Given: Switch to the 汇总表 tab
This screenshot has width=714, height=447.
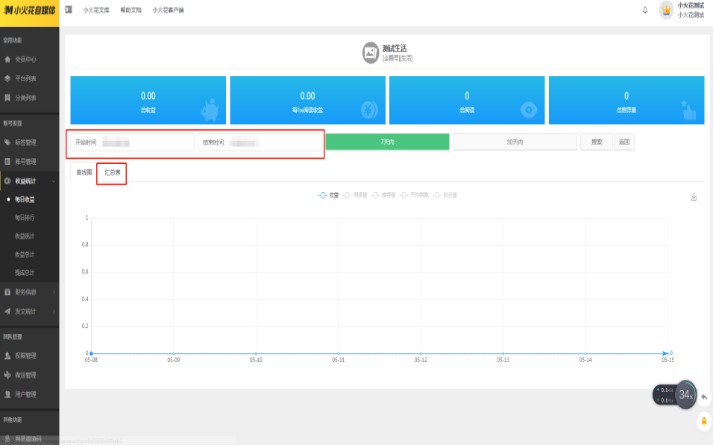Looking at the screenshot, I should click(112, 173).
